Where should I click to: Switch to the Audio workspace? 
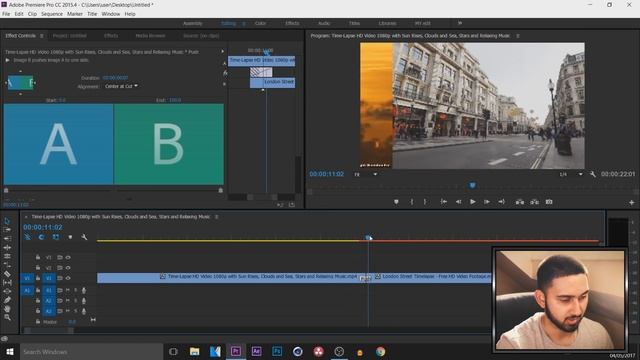click(324, 23)
